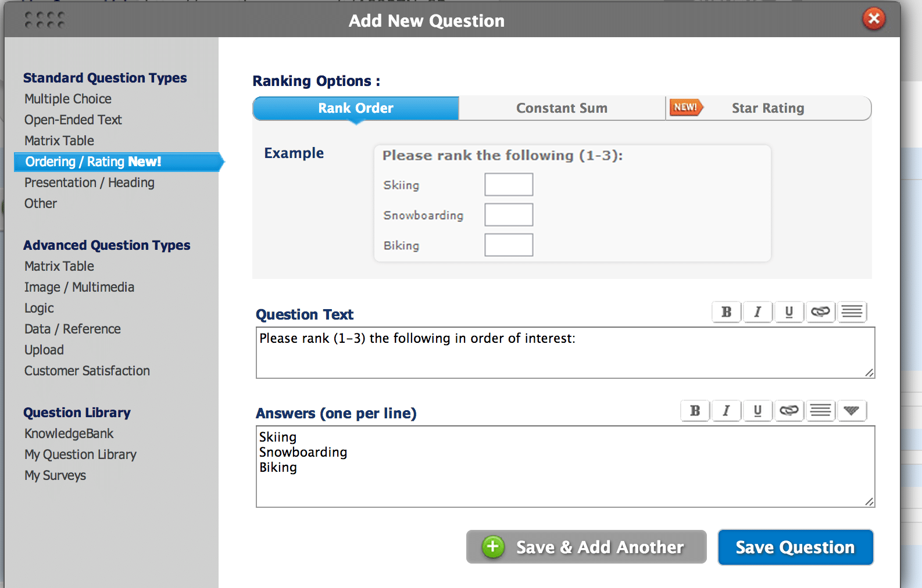The width and height of the screenshot is (922, 588).
Task: Click Save & Add Another button
Action: 586,547
